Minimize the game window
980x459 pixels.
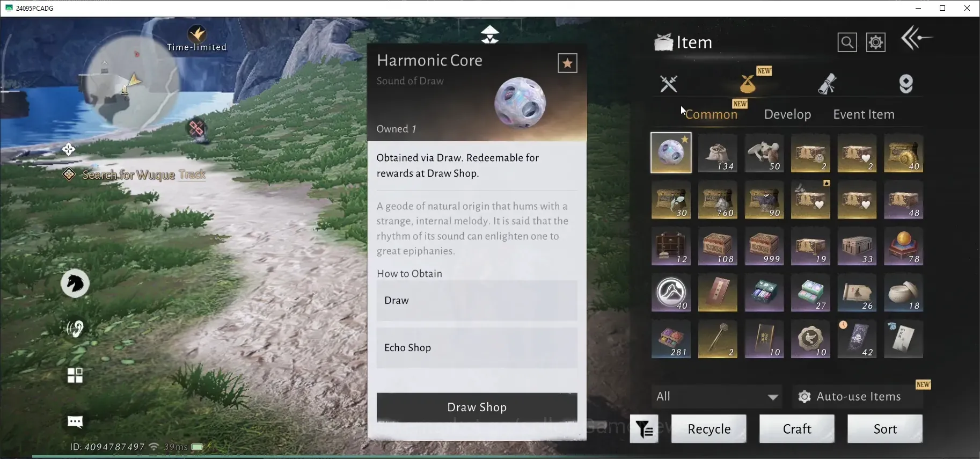coord(918,8)
